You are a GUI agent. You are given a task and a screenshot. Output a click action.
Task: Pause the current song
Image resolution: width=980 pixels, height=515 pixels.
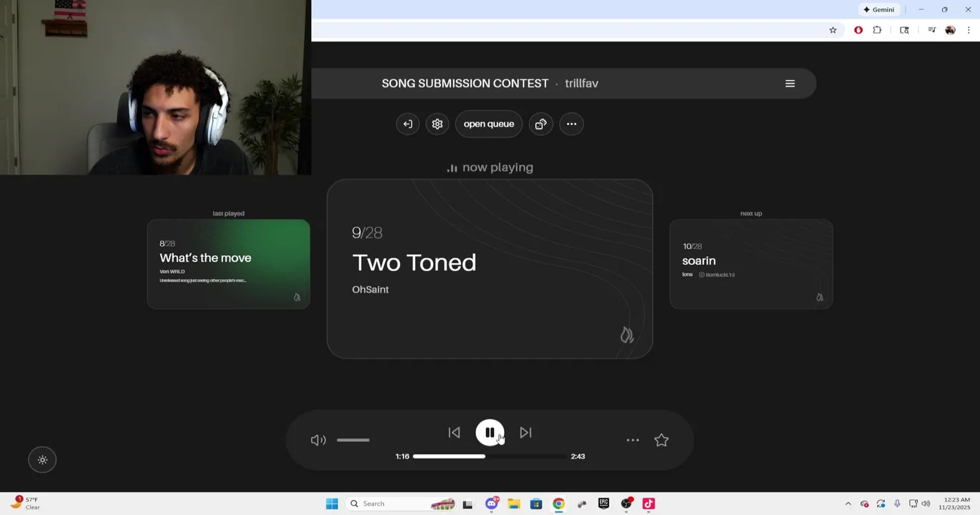[490, 433]
